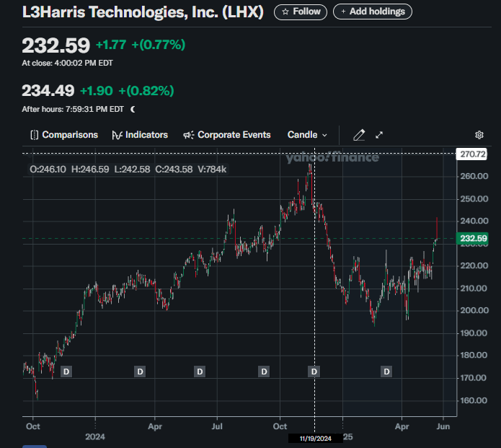Open the Indicators menu
The width and height of the screenshot is (501, 448).
point(140,135)
